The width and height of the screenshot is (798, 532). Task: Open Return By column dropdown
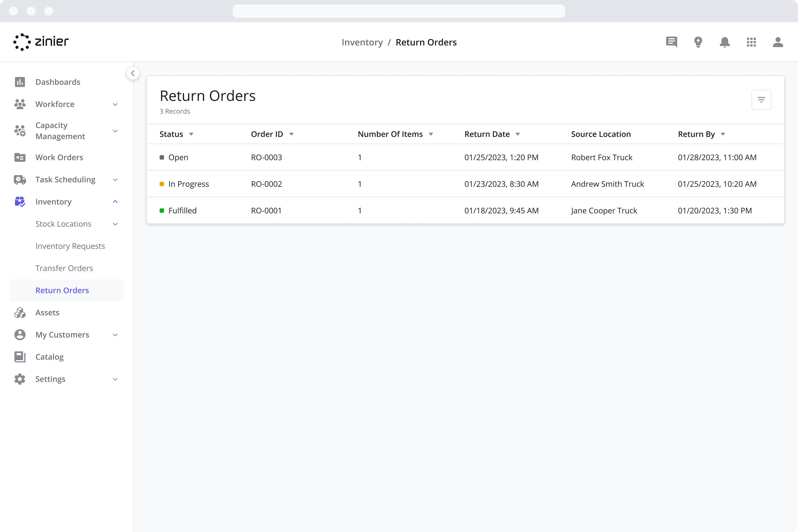(723, 134)
